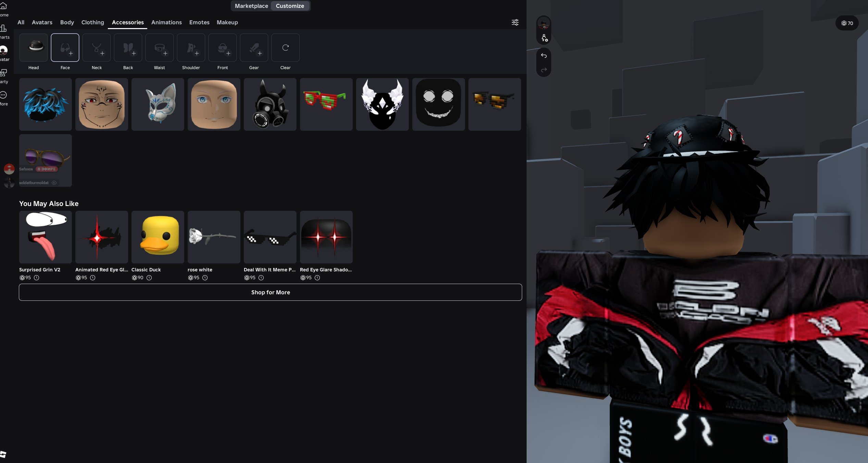Open the Clothing category tab

pos(92,22)
